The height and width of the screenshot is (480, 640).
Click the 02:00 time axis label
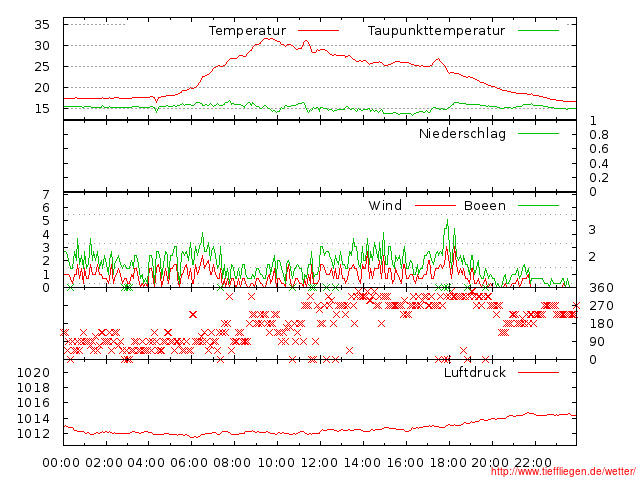tap(104, 463)
